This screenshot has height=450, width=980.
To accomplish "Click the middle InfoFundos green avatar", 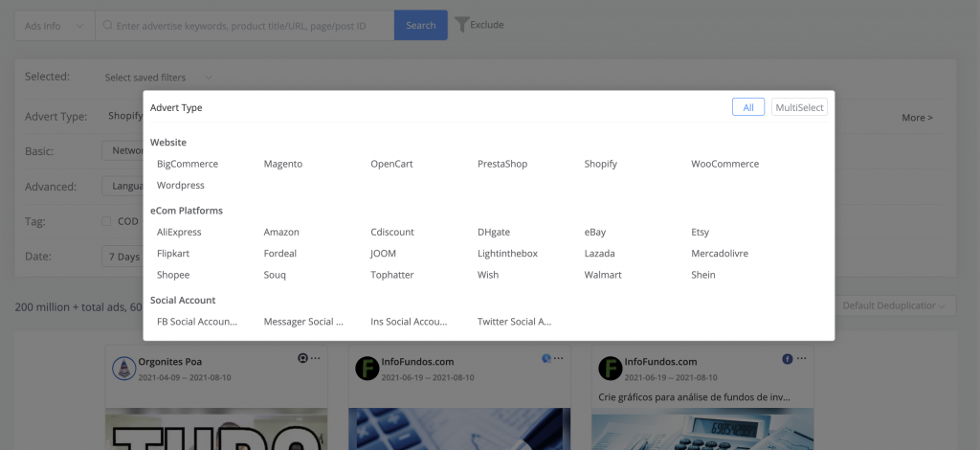I will pyautogui.click(x=367, y=368).
